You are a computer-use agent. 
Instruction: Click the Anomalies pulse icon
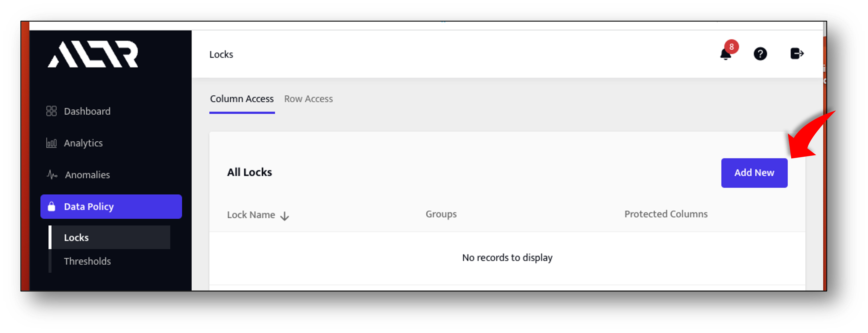[x=52, y=174]
